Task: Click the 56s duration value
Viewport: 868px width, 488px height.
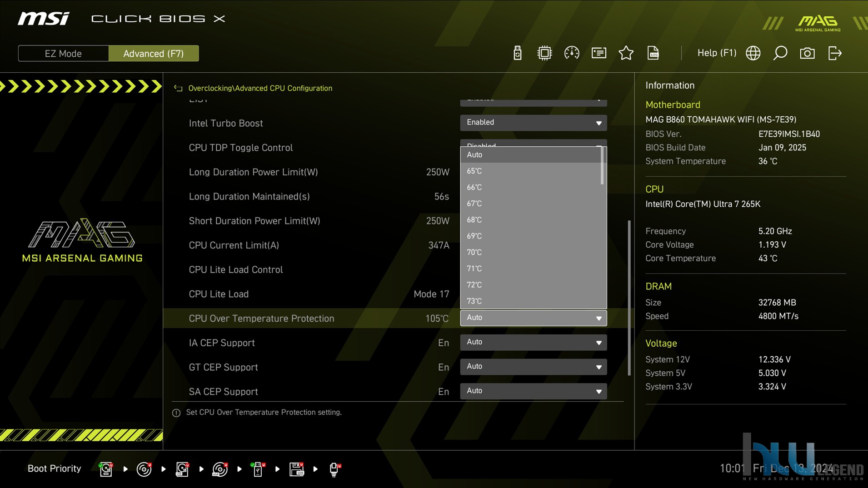Action: point(441,197)
